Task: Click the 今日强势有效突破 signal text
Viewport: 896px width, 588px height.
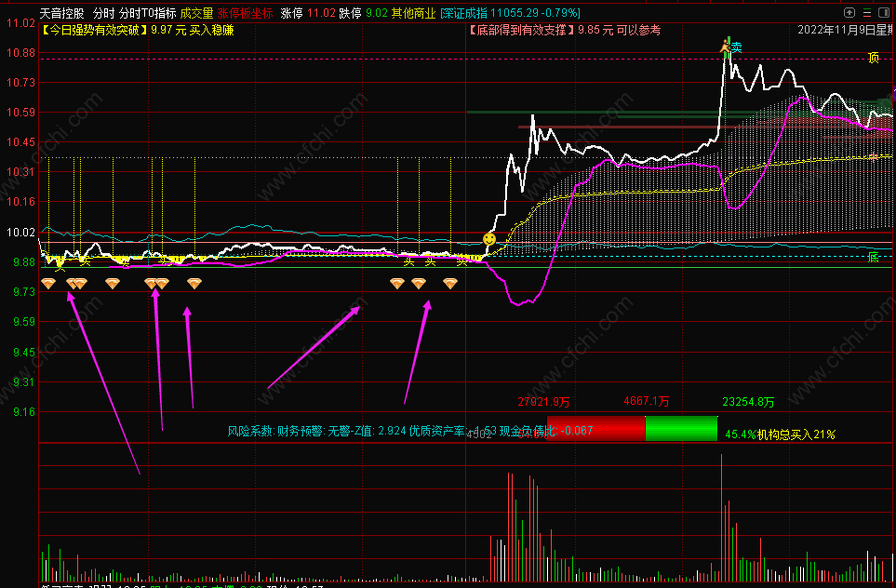Action: (95, 30)
